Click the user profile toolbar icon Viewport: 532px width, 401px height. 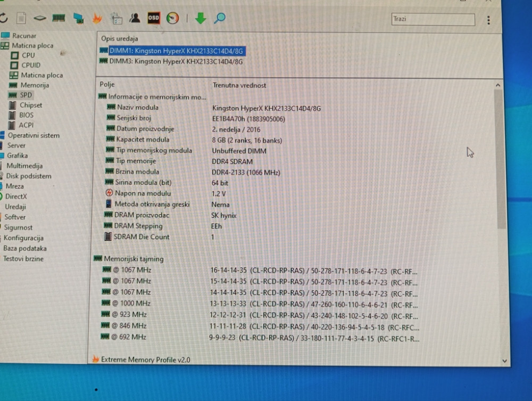pos(135,18)
